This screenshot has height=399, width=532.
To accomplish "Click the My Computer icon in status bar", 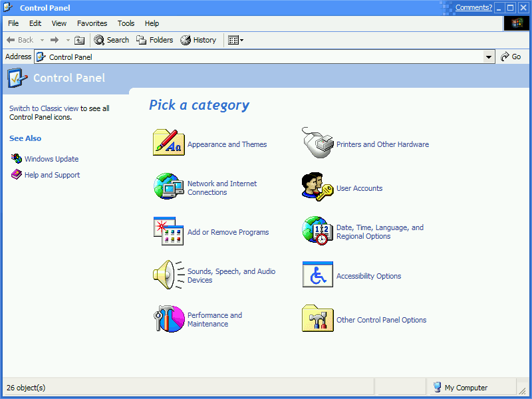I will (x=438, y=387).
